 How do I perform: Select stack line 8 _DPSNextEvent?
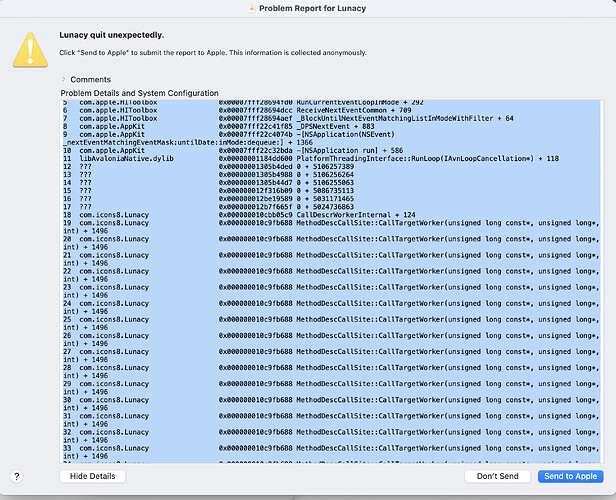click(x=219, y=126)
